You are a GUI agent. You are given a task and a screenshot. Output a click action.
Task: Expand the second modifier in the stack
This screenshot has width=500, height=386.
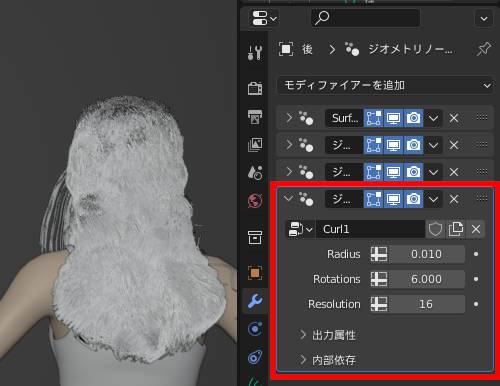289,145
